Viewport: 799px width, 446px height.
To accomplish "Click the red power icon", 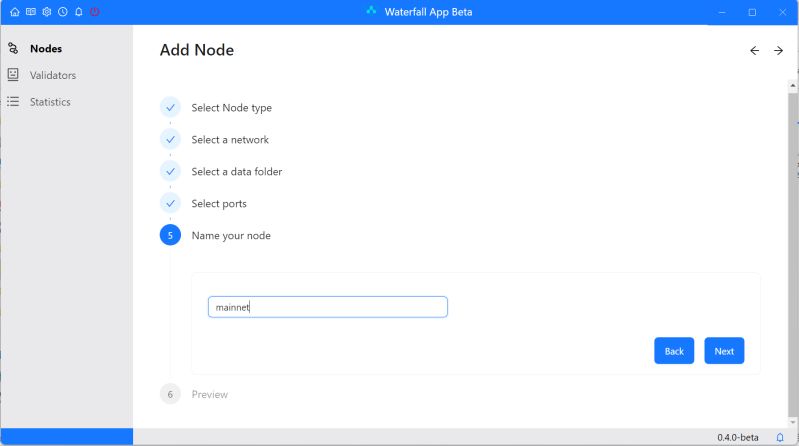I will (x=95, y=12).
